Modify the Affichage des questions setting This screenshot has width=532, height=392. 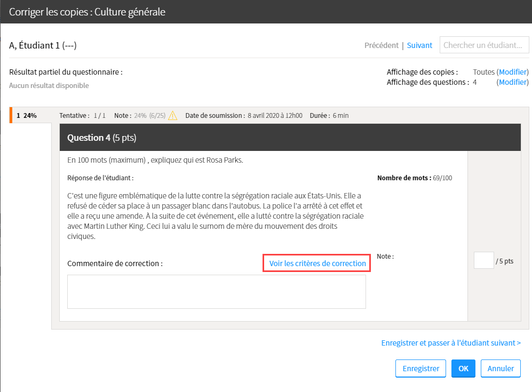click(513, 82)
